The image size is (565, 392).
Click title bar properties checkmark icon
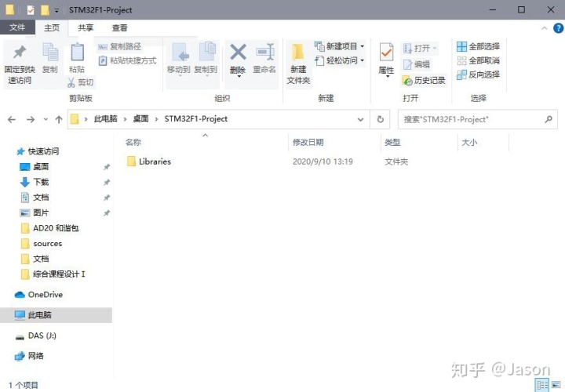point(31,10)
